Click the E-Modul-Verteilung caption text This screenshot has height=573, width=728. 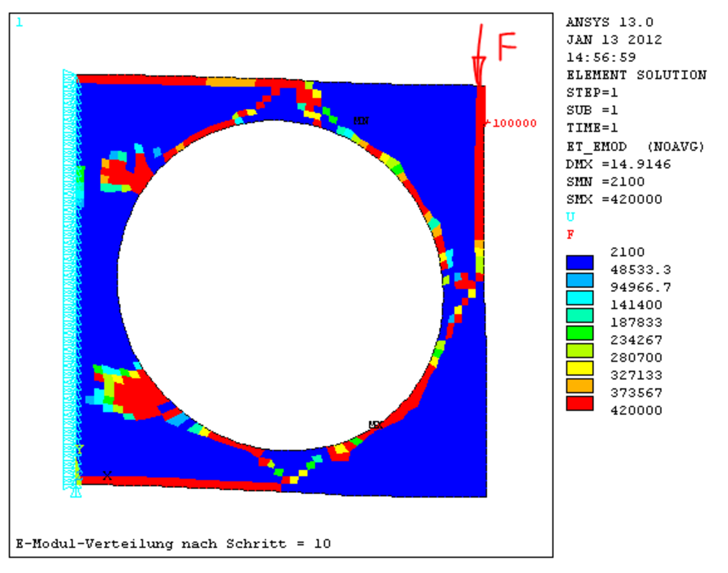pos(172,543)
